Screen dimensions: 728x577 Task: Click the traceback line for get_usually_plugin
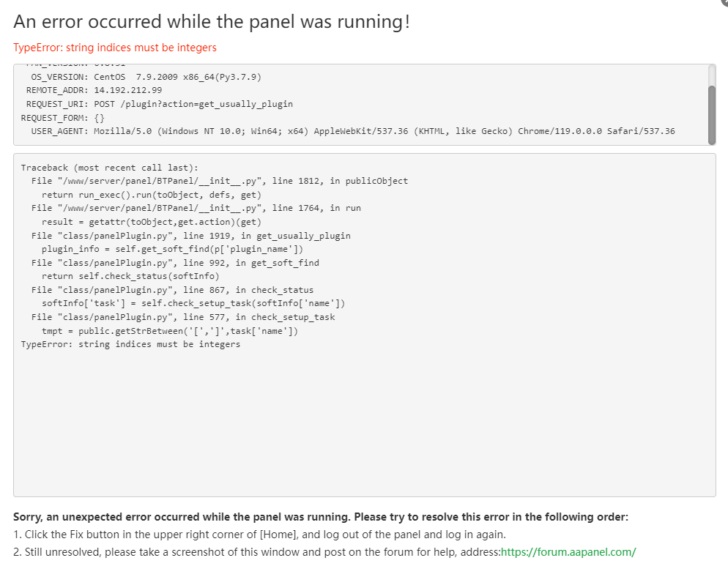(x=190, y=236)
